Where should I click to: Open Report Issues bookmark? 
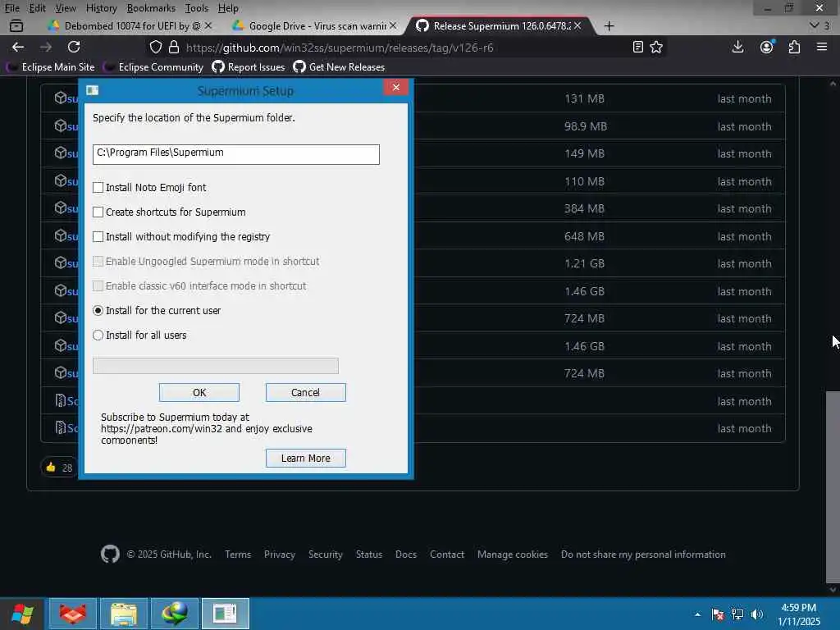(x=248, y=67)
